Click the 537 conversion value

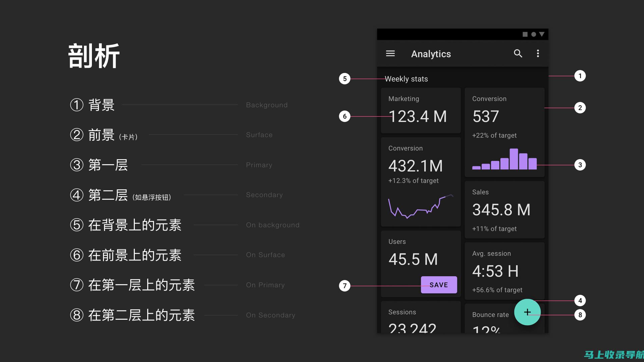486,117
